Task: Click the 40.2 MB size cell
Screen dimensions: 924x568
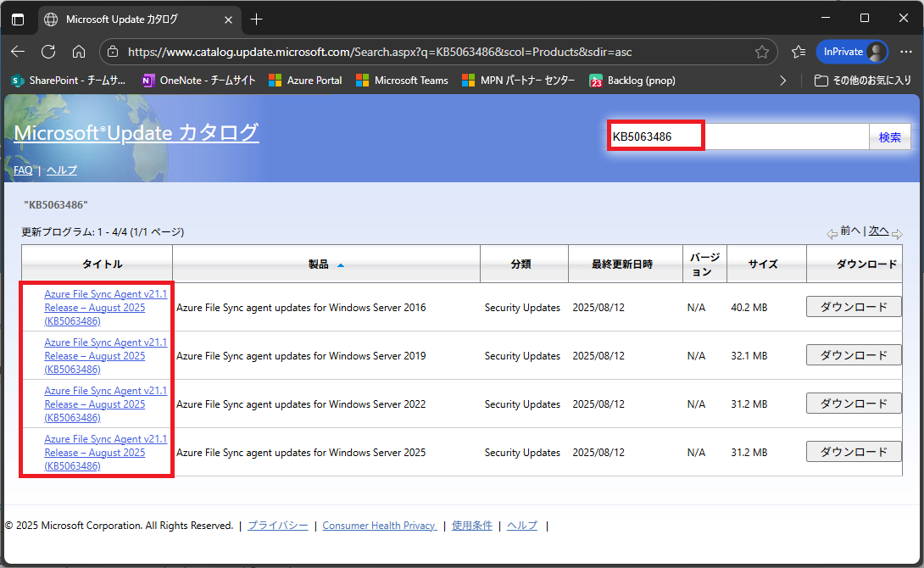Action: click(749, 308)
